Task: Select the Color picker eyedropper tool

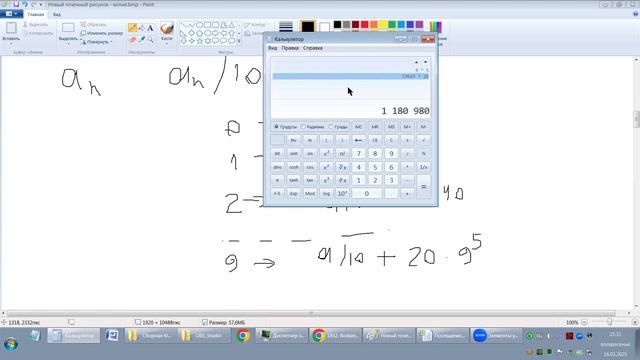Action: [x=141, y=40]
